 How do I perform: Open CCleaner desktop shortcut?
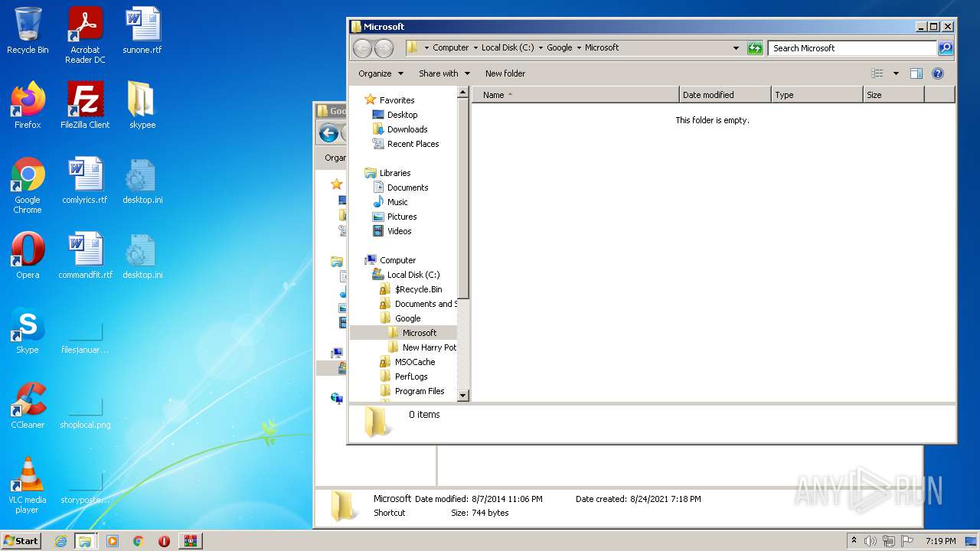[28, 406]
